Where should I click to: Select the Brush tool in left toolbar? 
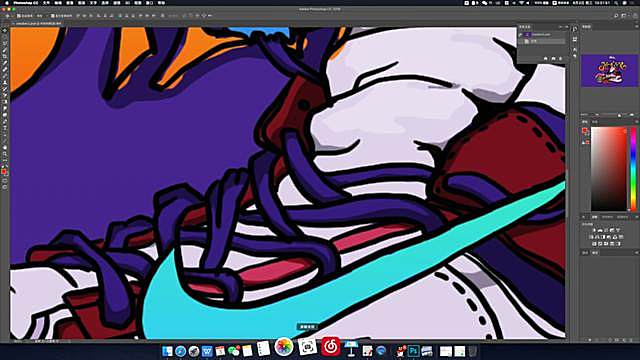[4, 69]
